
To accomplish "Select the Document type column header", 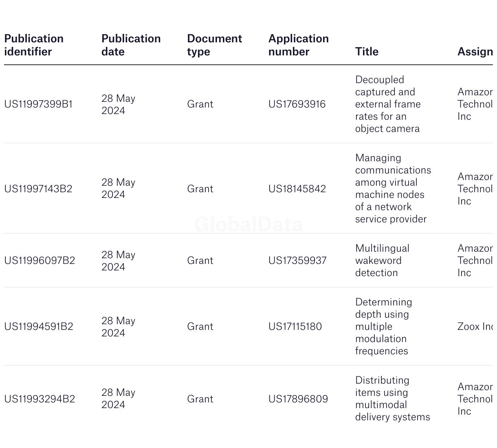I will (x=214, y=45).
